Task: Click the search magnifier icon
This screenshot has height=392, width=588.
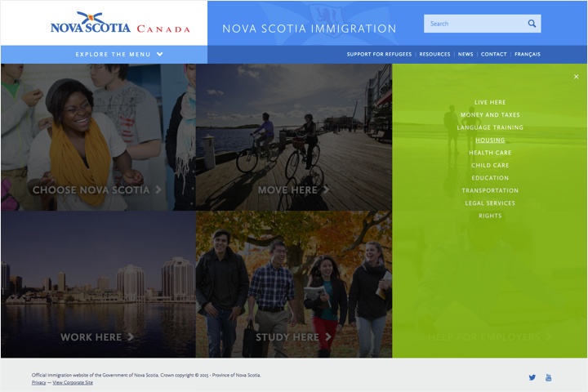Action: click(x=532, y=24)
